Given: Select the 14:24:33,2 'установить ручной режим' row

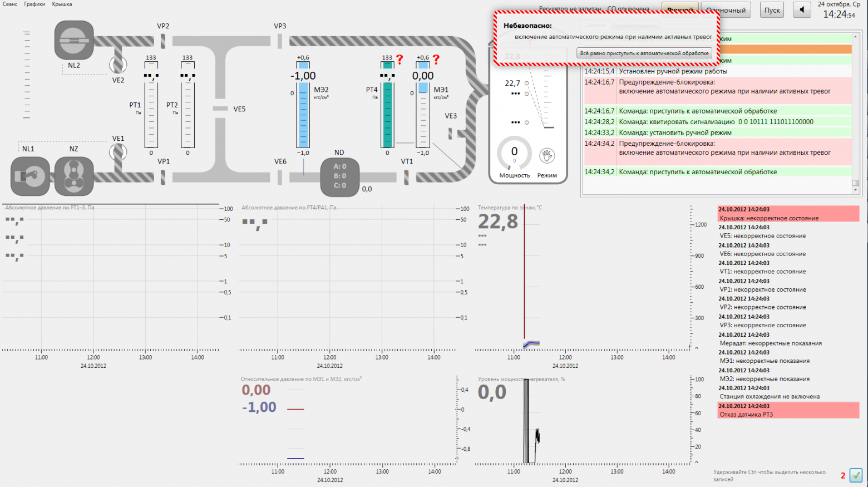Looking at the screenshot, I should pos(717,133).
